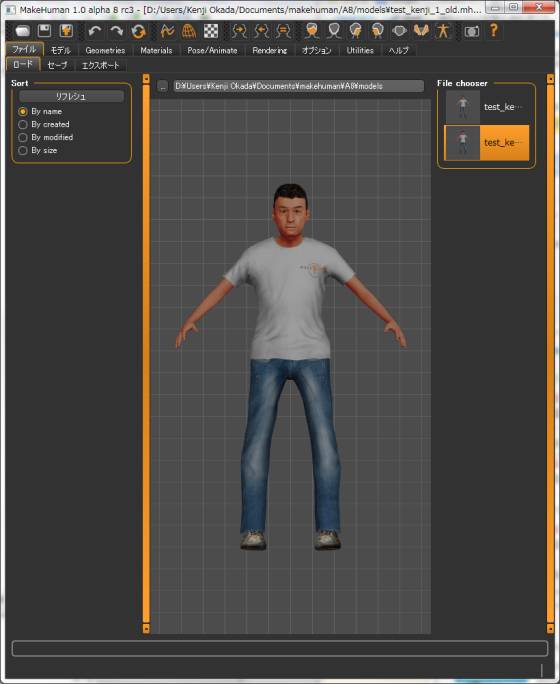Switch to the Materials tab
The height and width of the screenshot is (684, 560).
pos(156,50)
